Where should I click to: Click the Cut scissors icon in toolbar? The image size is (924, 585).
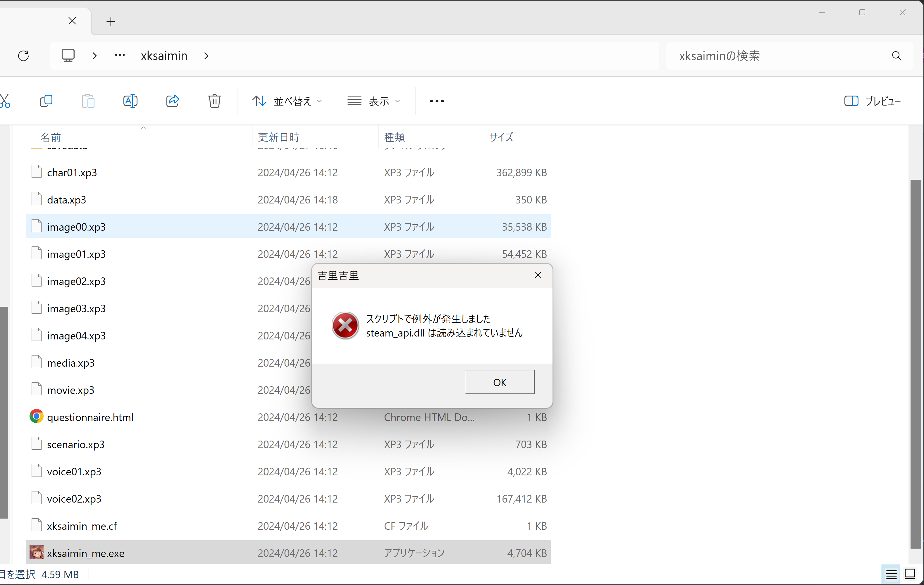tap(5, 101)
